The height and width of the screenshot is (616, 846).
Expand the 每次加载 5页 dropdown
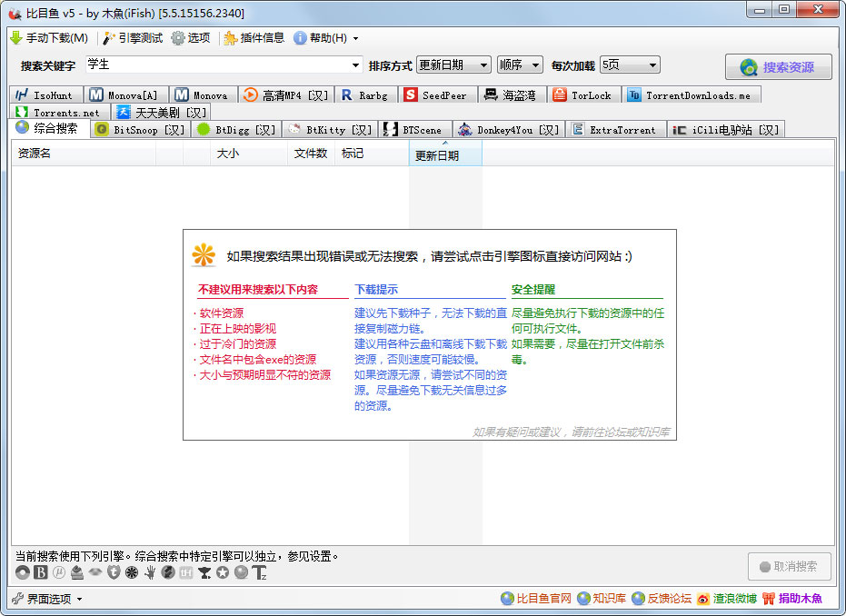click(x=629, y=65)
